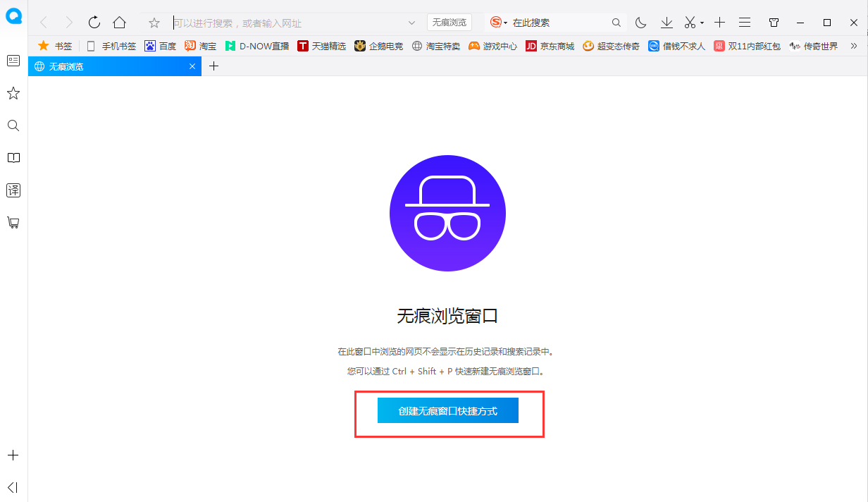Viewport: 868px width, 502px height.
Task: Open the browser skin/theme shirt icon
Action: click(x=773, y=22)
